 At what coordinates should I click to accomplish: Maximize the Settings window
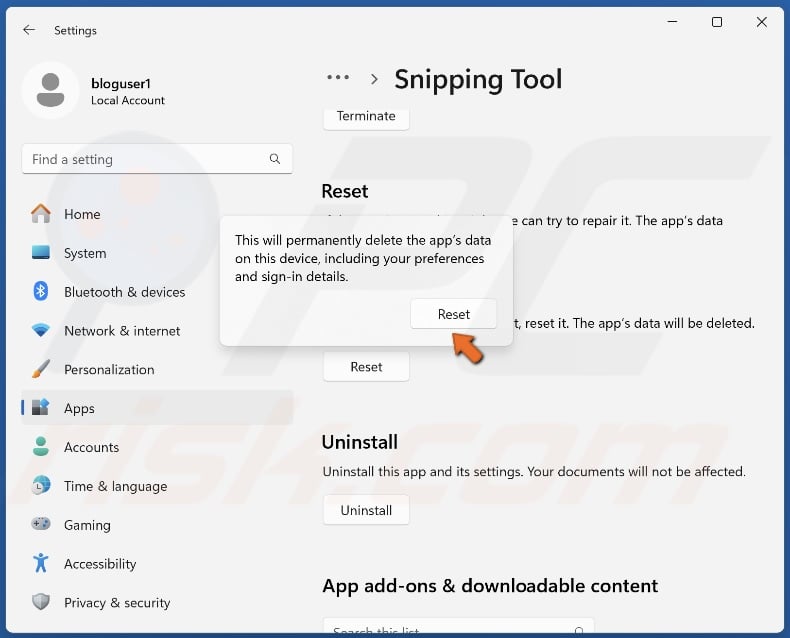(716, 22)
